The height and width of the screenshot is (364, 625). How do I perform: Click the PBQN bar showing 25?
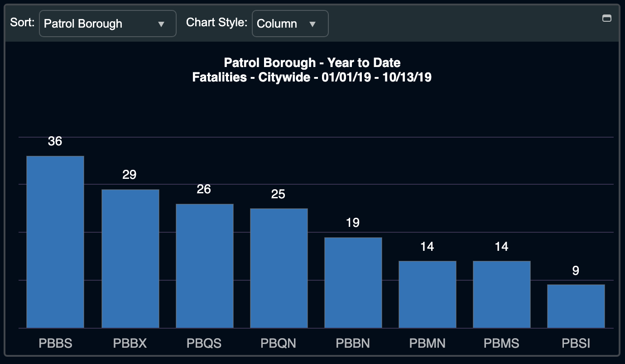279,268
